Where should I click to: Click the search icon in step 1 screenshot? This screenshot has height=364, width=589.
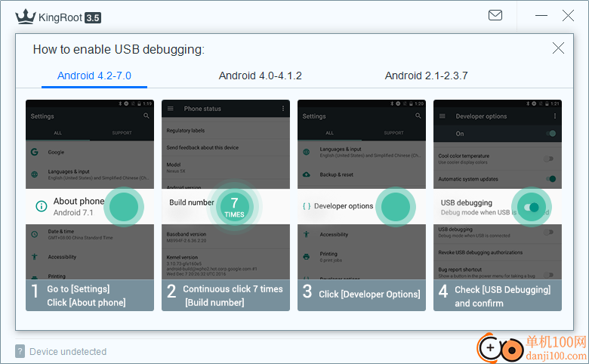click(x=146, y=116)
